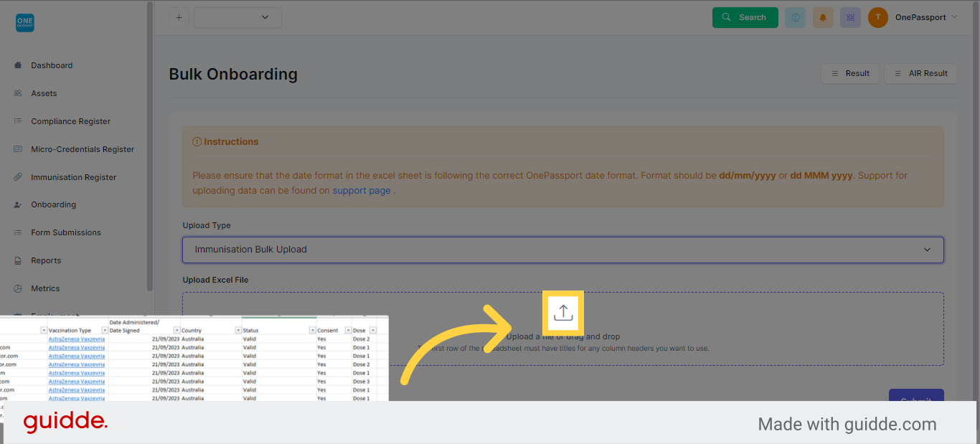Open Reports in sidebar

click(46, 260)
